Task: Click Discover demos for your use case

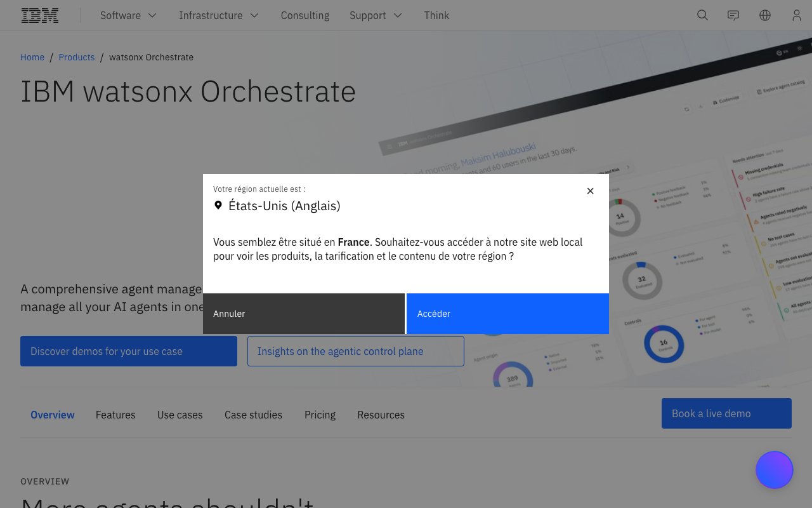Action: (x=129, y=351)
